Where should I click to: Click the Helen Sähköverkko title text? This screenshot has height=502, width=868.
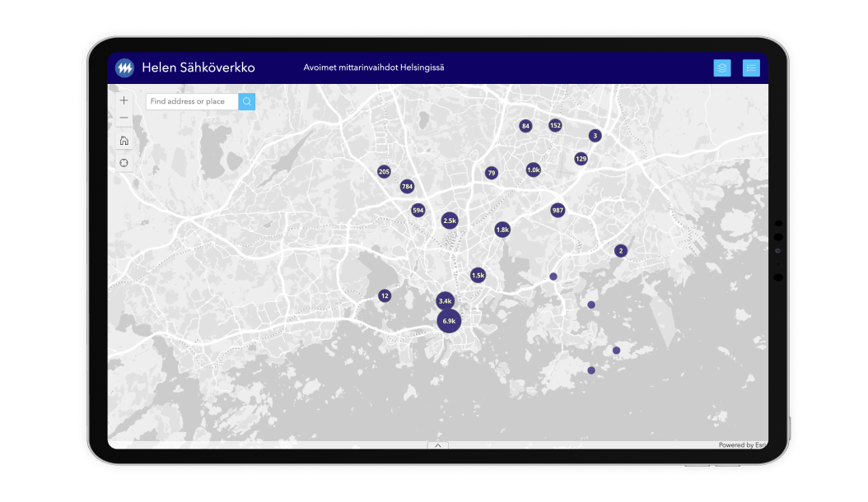(198, 67)
